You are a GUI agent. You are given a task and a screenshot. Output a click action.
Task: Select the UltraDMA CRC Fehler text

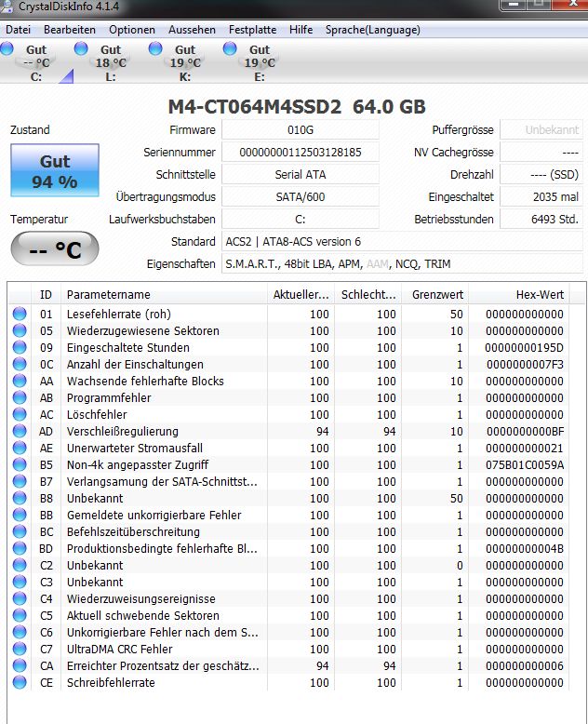point(119,649)
